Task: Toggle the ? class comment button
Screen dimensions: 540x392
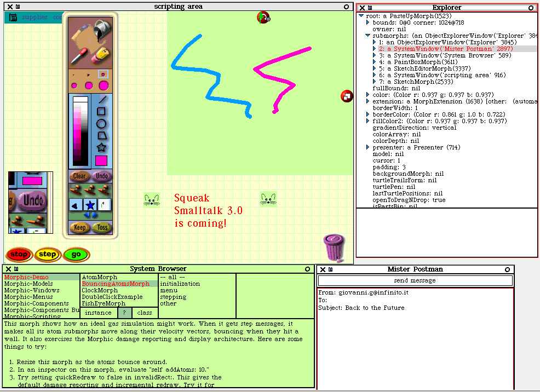Action: coord(125,313)
